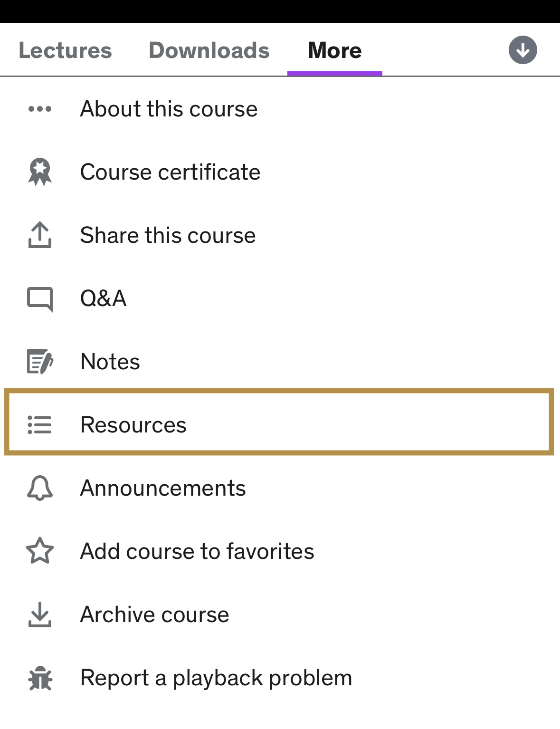Switch to the Lectures tab
Image resolution: width=560 pixels, height=729 pixels.
(x=65, y=50)
